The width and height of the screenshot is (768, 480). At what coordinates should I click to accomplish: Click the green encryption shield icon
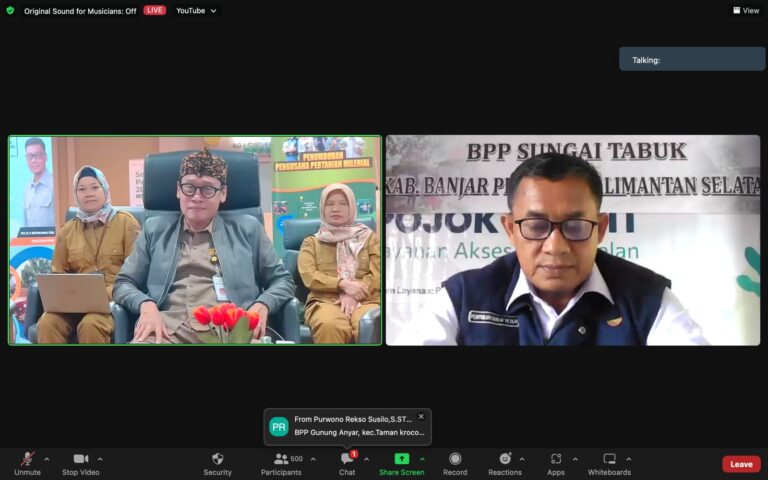(x=10, y=10)
